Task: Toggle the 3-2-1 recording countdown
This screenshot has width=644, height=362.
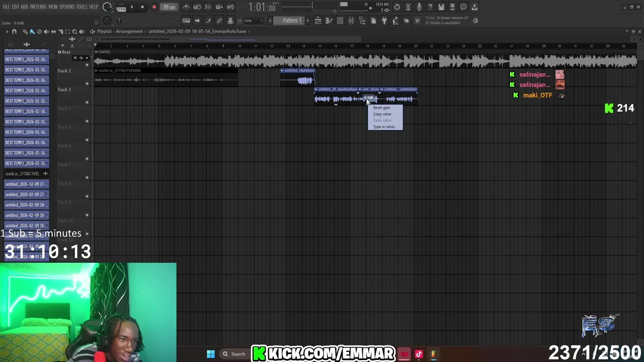Action: pyautogui.click(x=208, y=7)
